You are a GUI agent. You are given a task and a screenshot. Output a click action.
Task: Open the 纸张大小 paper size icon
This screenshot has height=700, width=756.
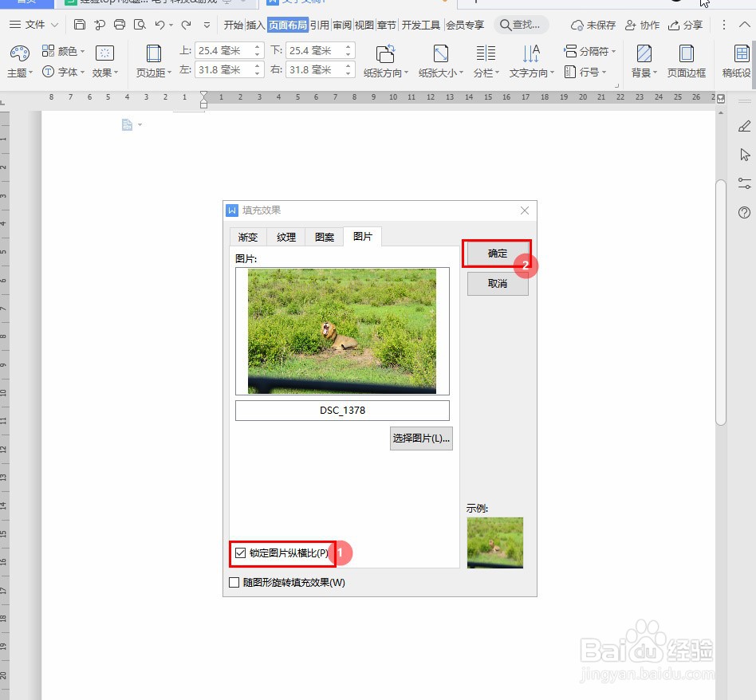[441, 53]
